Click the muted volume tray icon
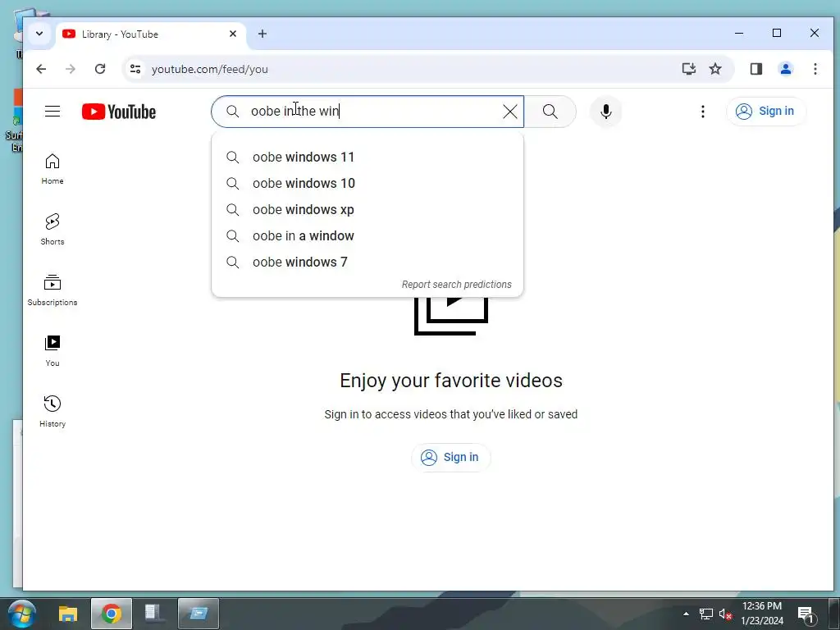840x630 pixels. point(725,614)
